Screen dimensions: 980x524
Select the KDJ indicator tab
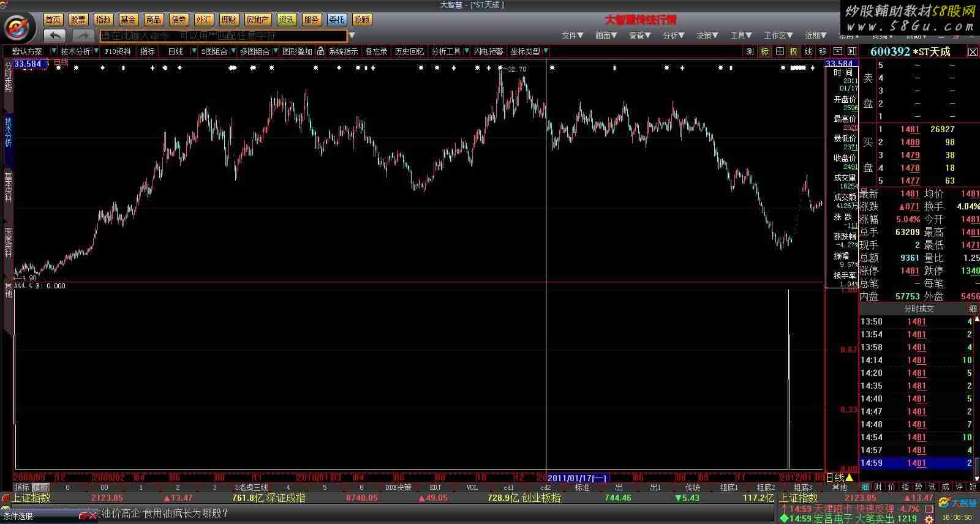[435, 487]
